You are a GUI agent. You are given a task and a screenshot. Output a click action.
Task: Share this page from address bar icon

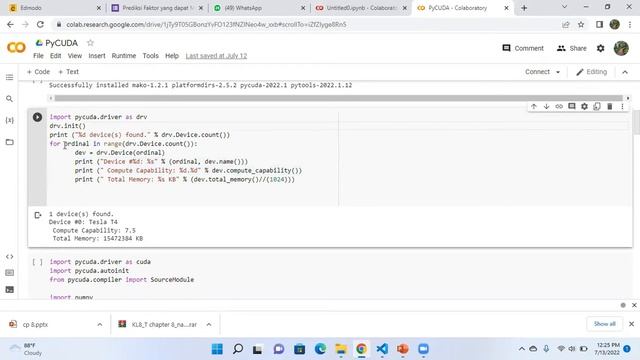point(566,24)
